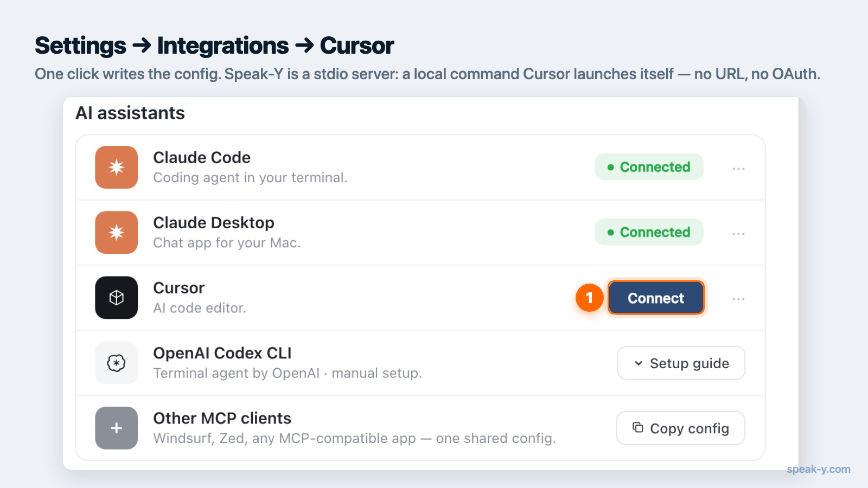This screenshot has height=488, width=868.
Task: Click 'Coding agent in your terminal.' description
Action: pos(250,177)
